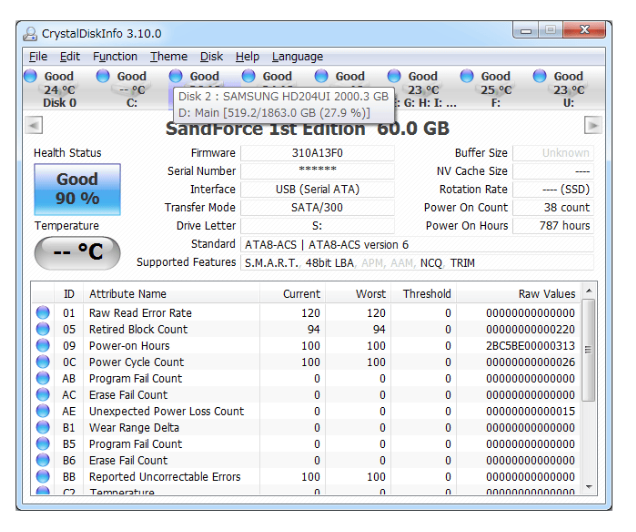636x532 pixels.
Task: Go to next disk with right arrow
Action: click(x=593, y=125)
